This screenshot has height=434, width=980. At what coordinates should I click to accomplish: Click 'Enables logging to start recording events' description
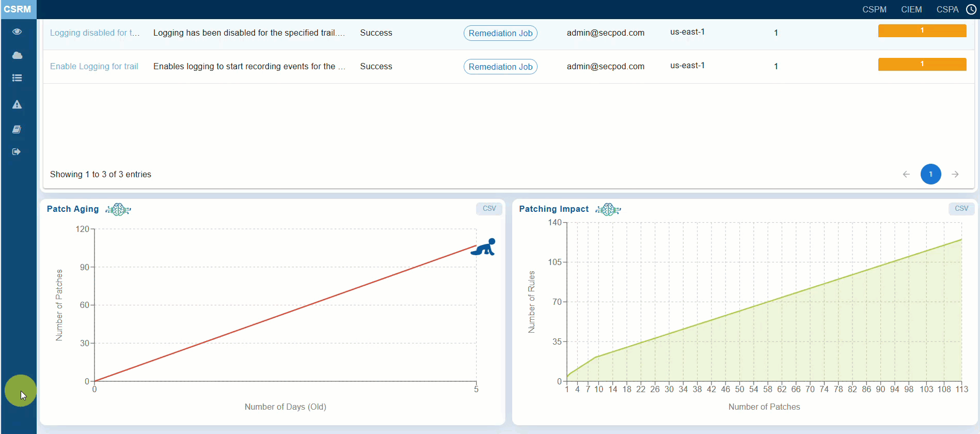[249, 66]
